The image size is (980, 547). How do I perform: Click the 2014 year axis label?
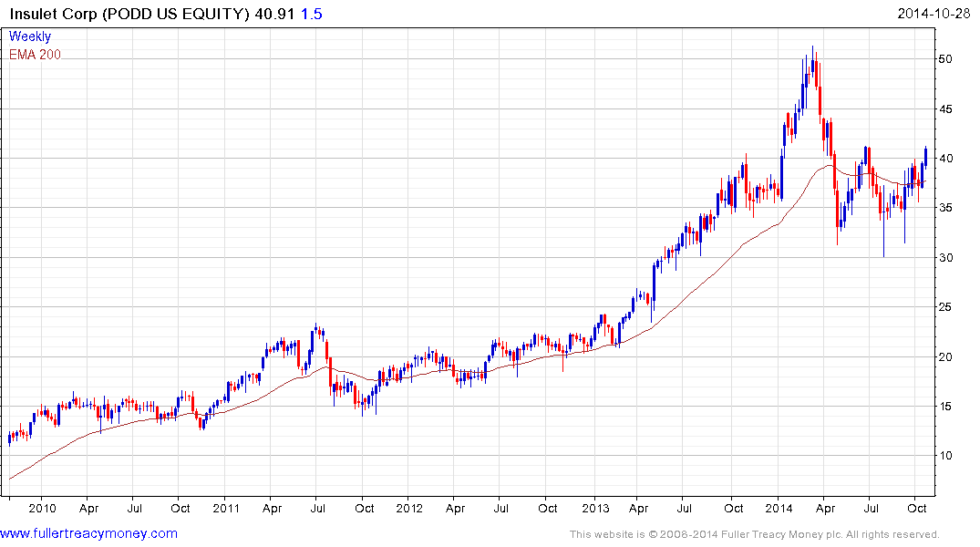click(779, 508)
